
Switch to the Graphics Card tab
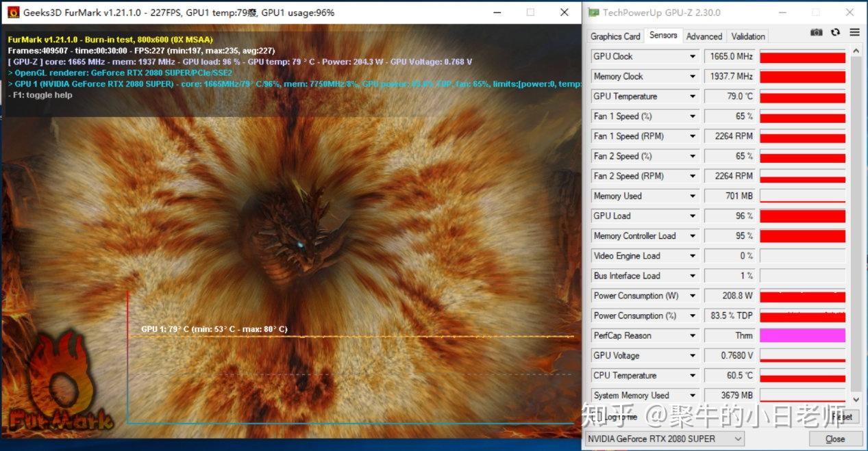pos(615,36)
